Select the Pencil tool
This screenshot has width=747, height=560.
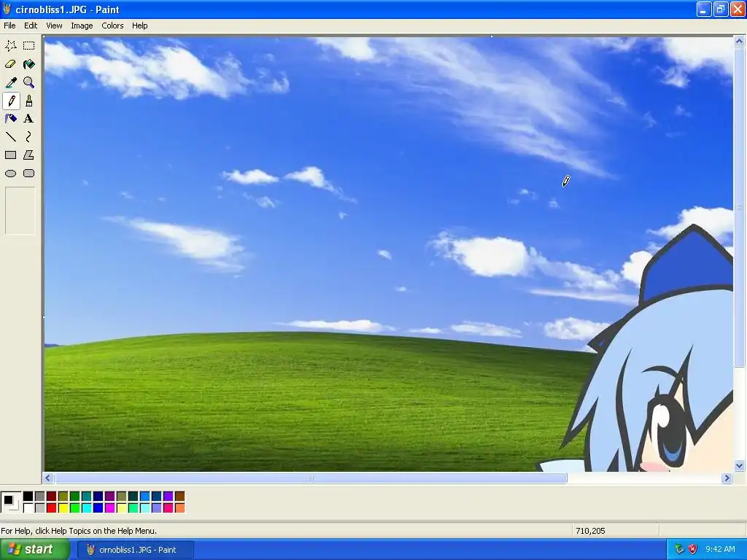11,101
